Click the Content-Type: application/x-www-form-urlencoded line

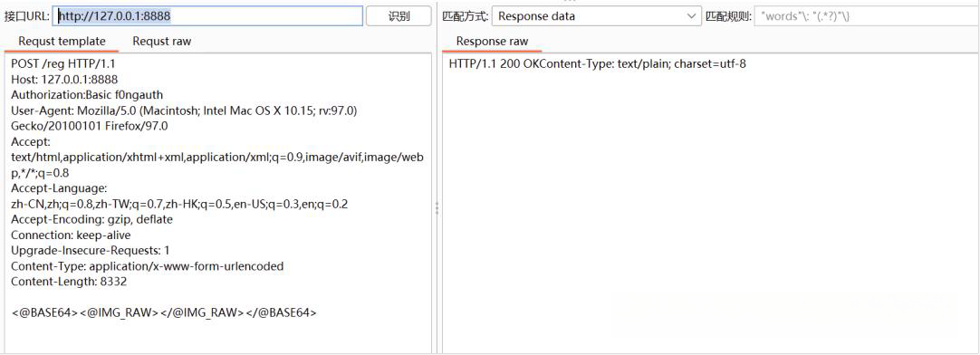pyautogui.click(x=148, y=266)
